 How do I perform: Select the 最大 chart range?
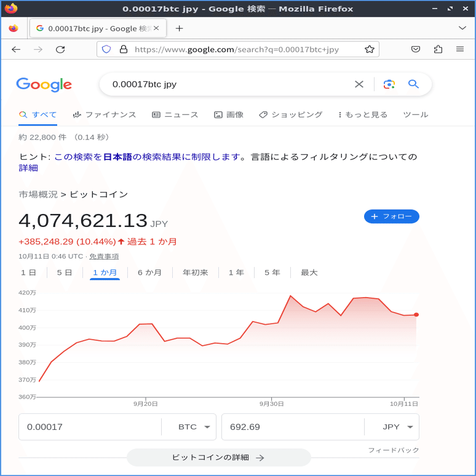pyautogui.click(x=309, y=272)
